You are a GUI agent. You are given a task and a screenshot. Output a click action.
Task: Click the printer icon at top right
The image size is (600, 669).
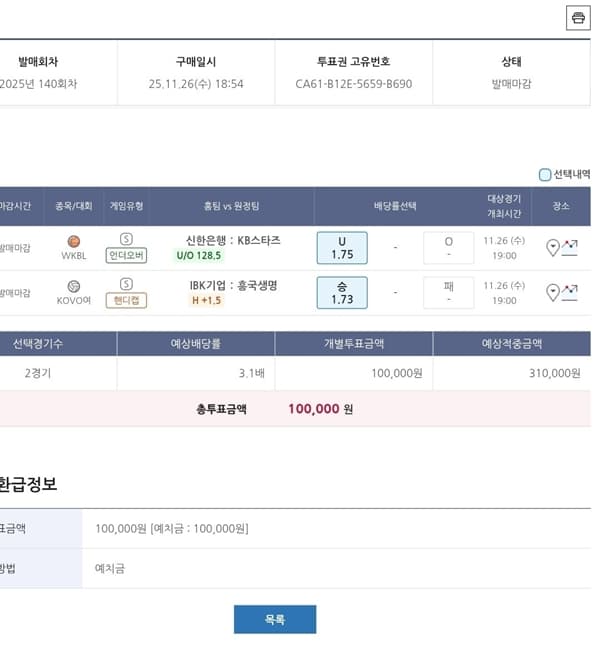(578, 18)
